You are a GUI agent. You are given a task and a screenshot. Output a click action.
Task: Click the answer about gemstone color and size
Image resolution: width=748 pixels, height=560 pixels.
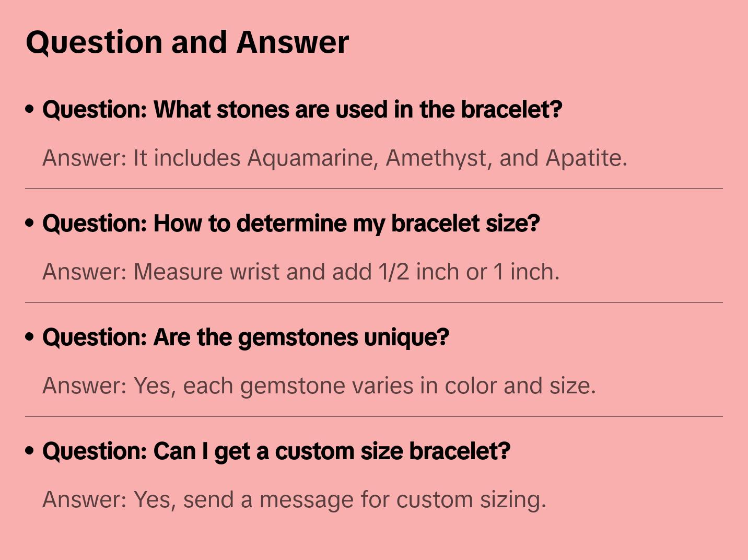(x=319, y=386)
